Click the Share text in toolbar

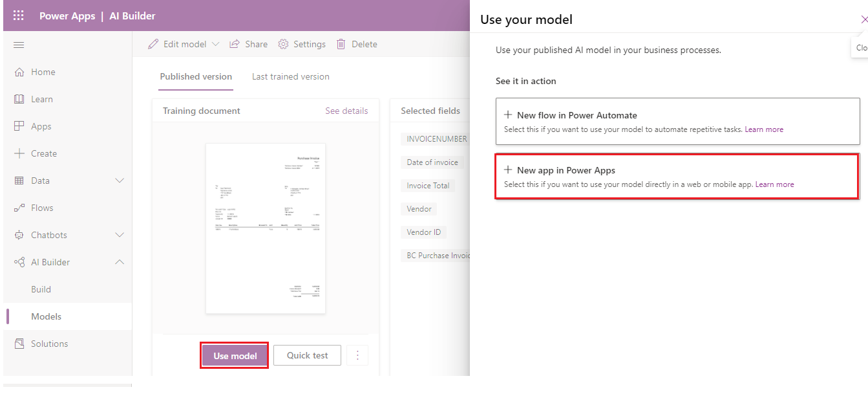click(x=257, y=44)
